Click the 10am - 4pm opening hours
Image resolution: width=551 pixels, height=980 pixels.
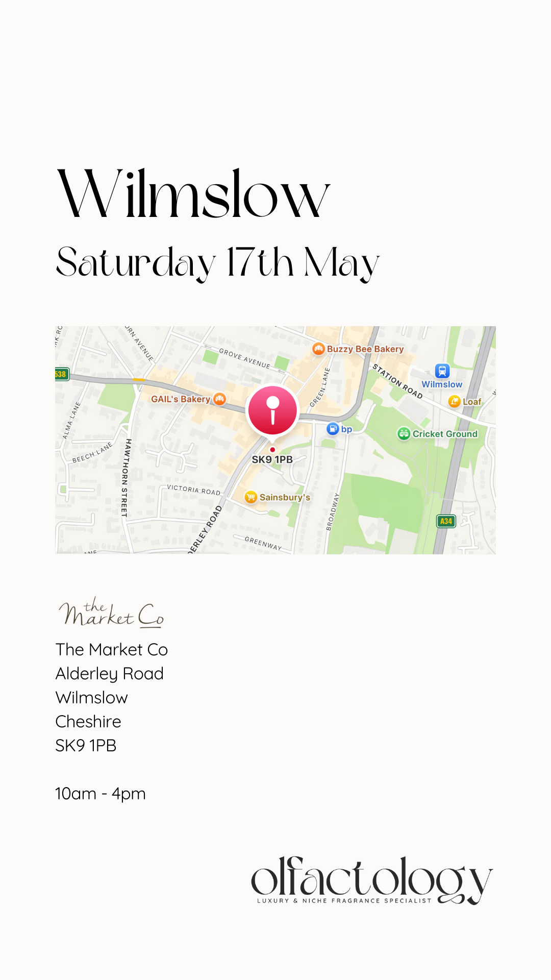click(x=101, y=794)
